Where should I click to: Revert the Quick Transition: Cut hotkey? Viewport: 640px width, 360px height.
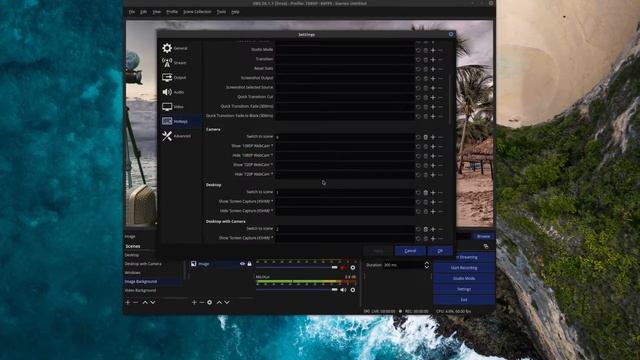(418, 98)
